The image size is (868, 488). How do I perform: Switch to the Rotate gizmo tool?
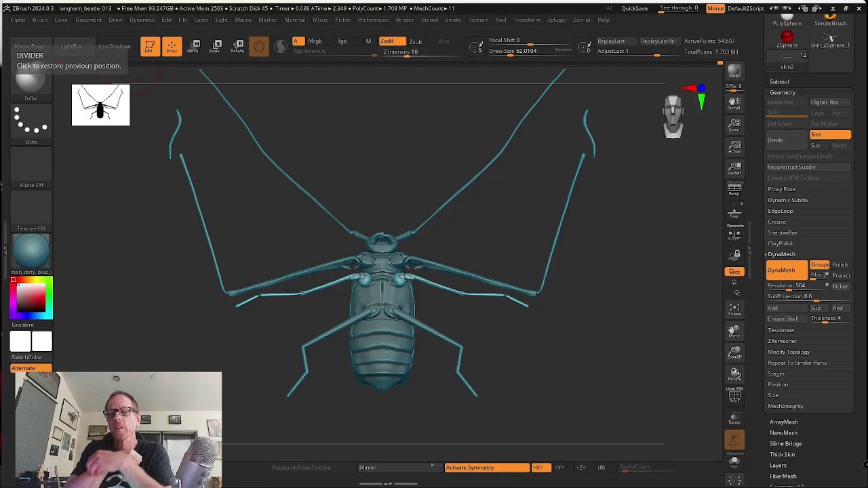pos(238,46)
